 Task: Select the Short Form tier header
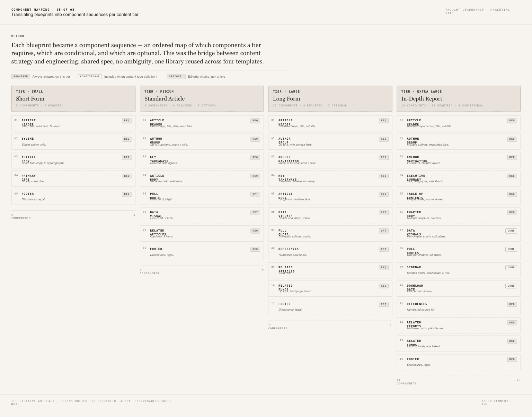[x=73, y=98]
